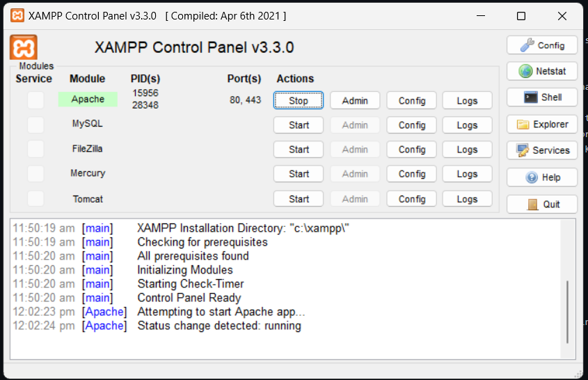
Task: Click the window resize grip at corner
Action: tap(578, 374)
